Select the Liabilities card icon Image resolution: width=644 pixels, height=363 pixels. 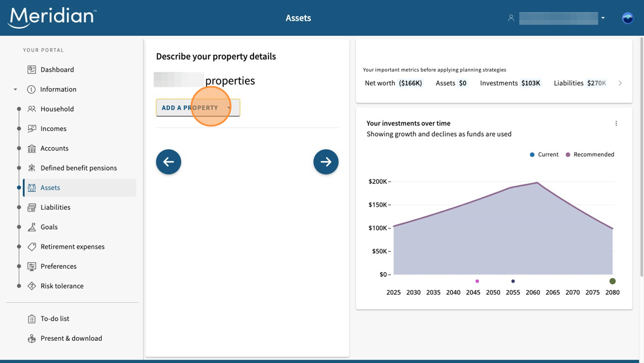click(32, 207)
